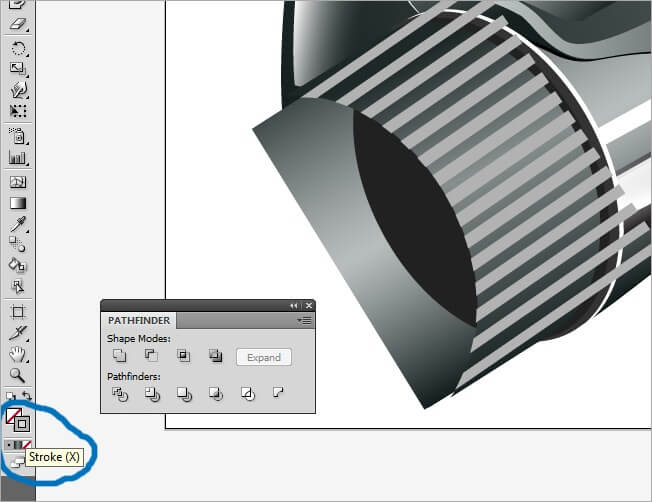Viewport: 652px width, 502px height.
Task: Select the Artboard tool
Action: pos(18,312)
